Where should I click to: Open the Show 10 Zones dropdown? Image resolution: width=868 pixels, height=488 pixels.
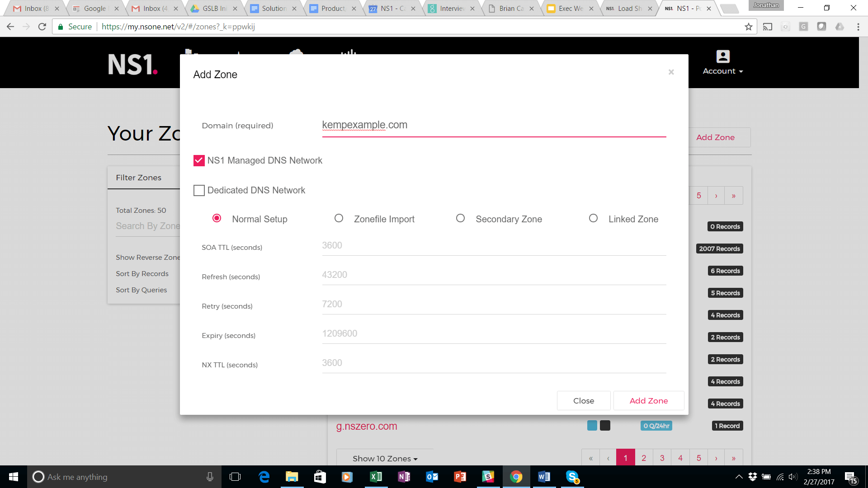click(x=385, y=458)
